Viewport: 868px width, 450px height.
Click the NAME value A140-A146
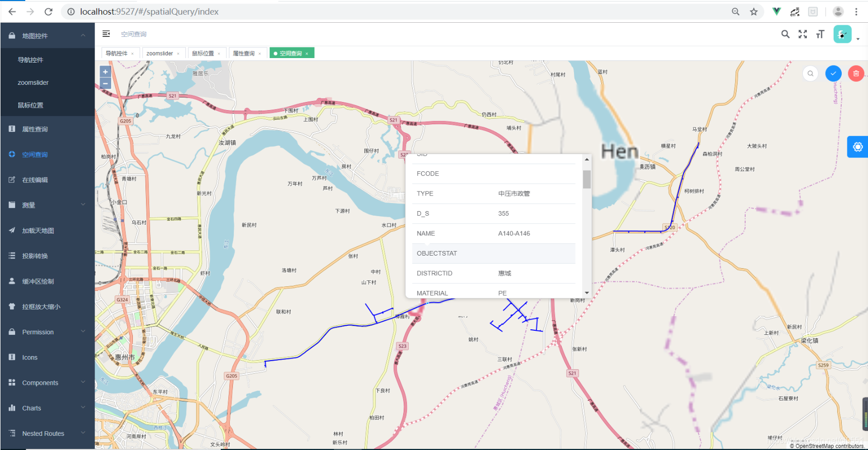[514, 233]
